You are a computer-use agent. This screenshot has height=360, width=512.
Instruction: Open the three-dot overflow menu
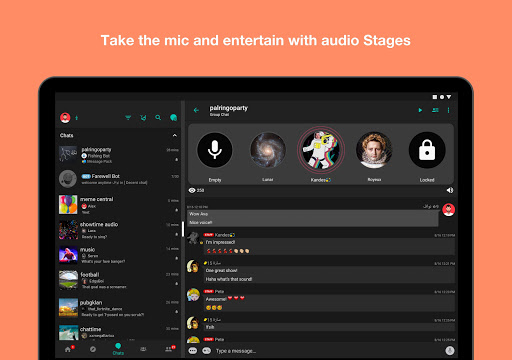pyautogui.click(x=448, y=110)
